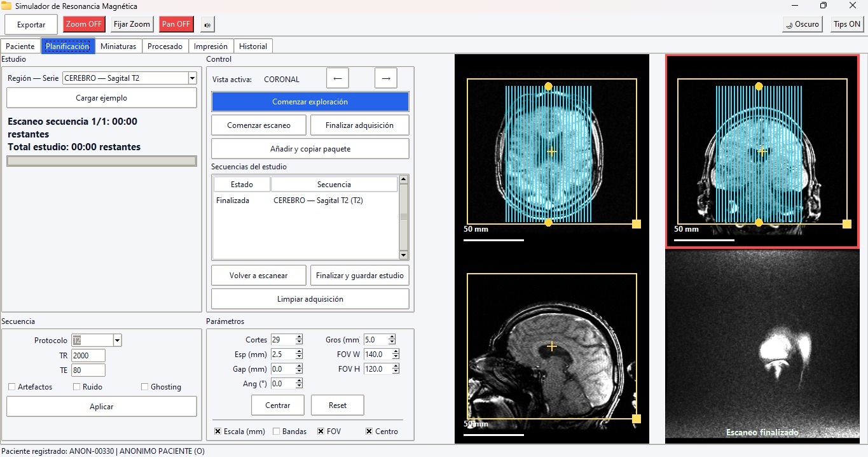Go to previous view with left arrow
The image size is (868, 457).
point(338,78)
